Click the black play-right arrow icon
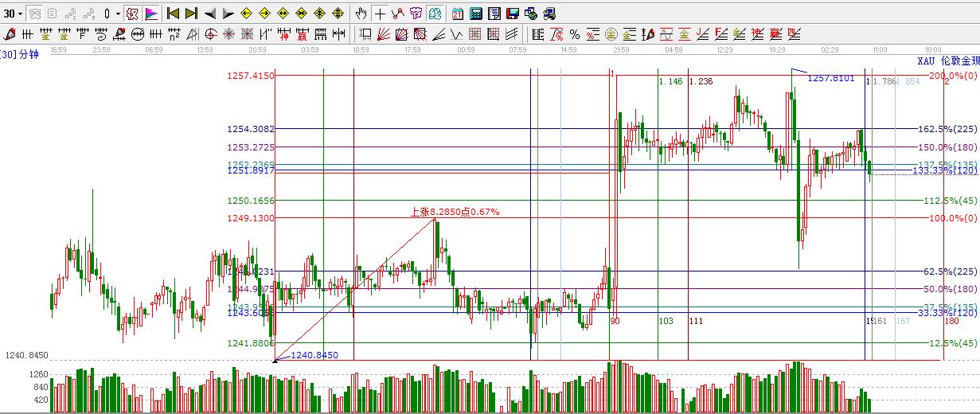The height and width of the screenshot is (414, 980). coord(228,14)
